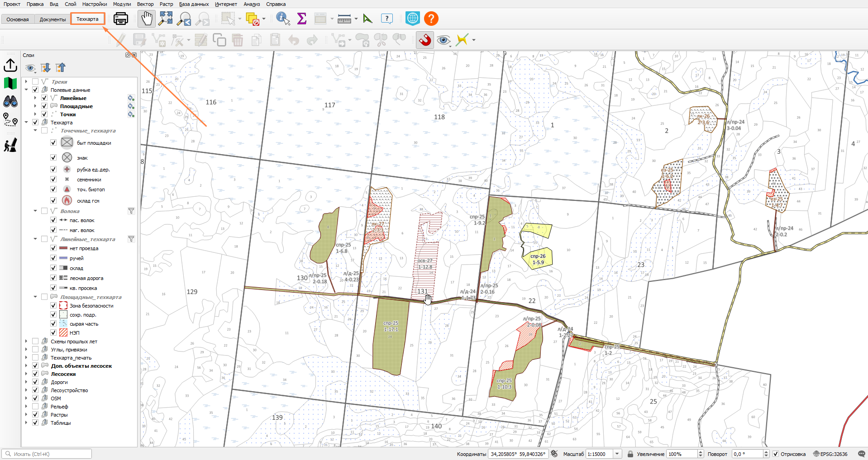868x460 pixels.
Task: Collapse the Волока layer group
Action: tap(35, 211)
